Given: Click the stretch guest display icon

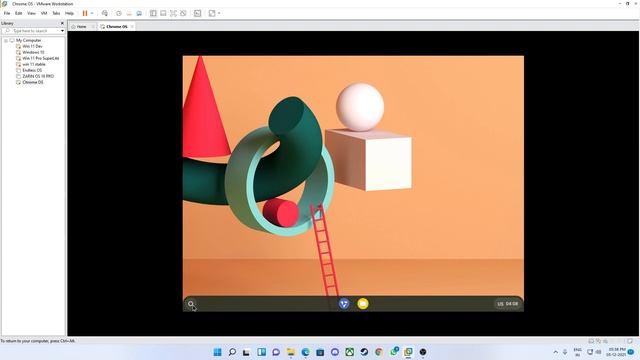Looking at the screenshot, I should [x=212, y=13].
